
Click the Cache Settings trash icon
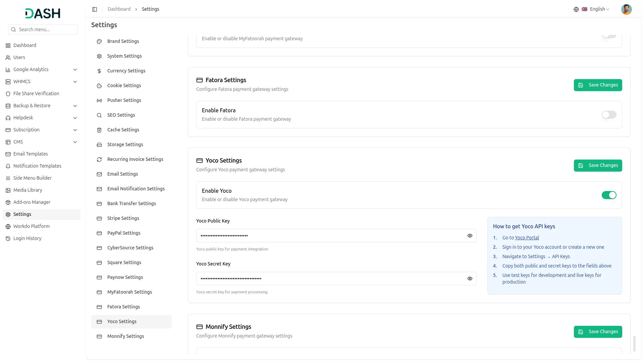tap(99, 130)
